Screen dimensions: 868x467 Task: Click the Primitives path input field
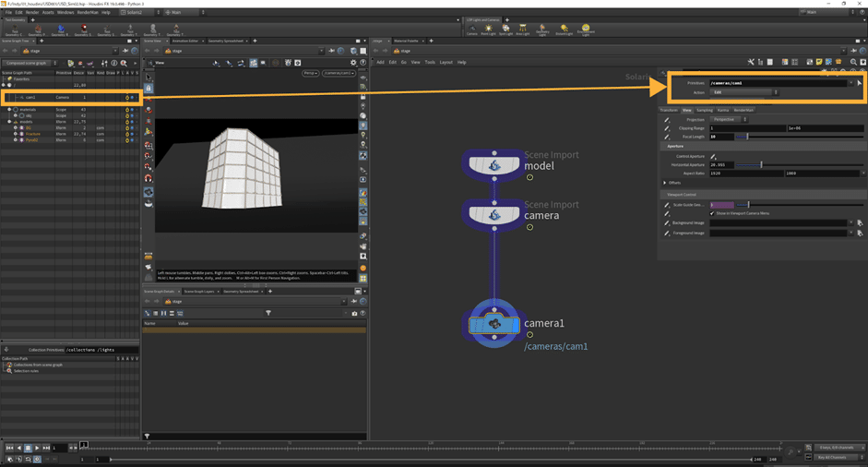(x=778, y=83)
